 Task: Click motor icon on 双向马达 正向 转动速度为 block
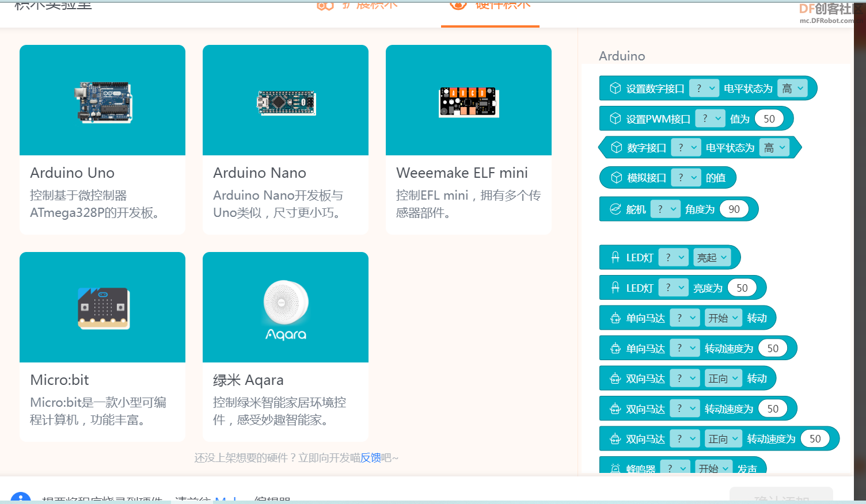click(x=616, y=438)
